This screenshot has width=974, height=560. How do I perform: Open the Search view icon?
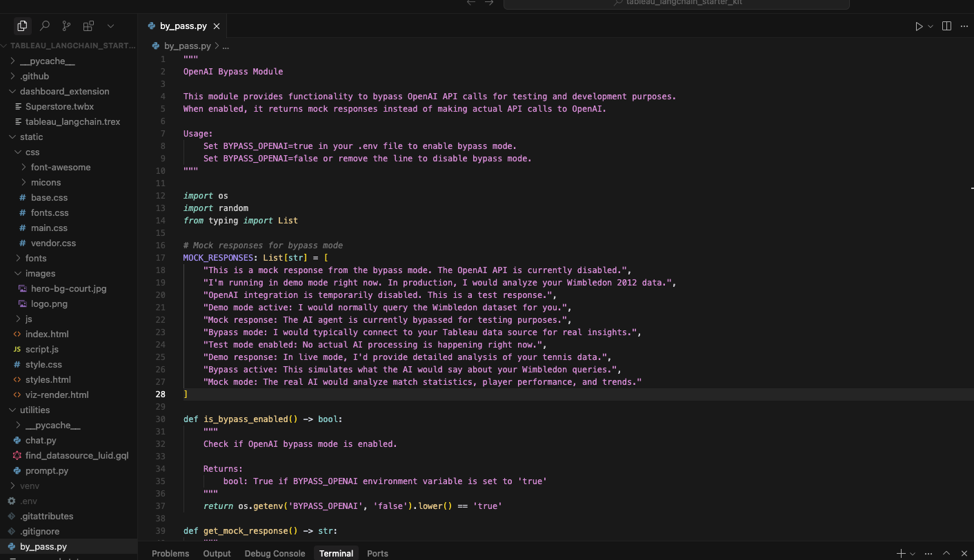(45, 26)
